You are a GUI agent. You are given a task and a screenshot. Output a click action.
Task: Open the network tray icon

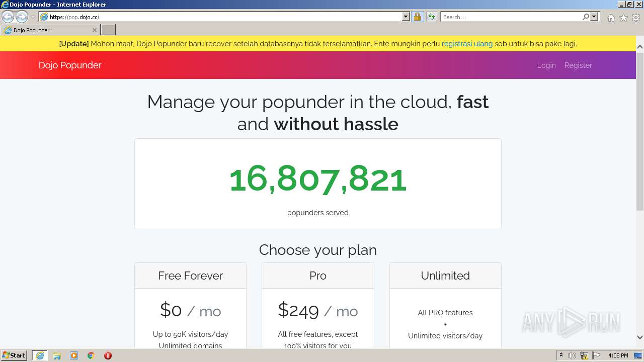[584, 355]
